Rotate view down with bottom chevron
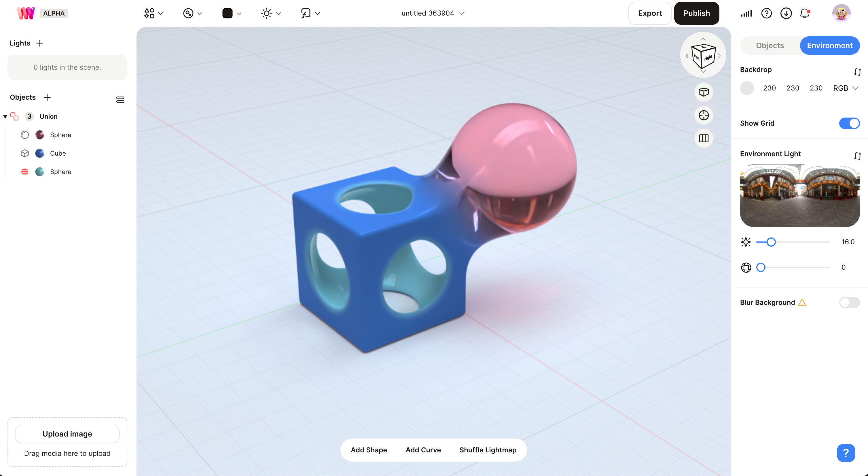This screenshot has height=476, width=868. coord(703,71)
